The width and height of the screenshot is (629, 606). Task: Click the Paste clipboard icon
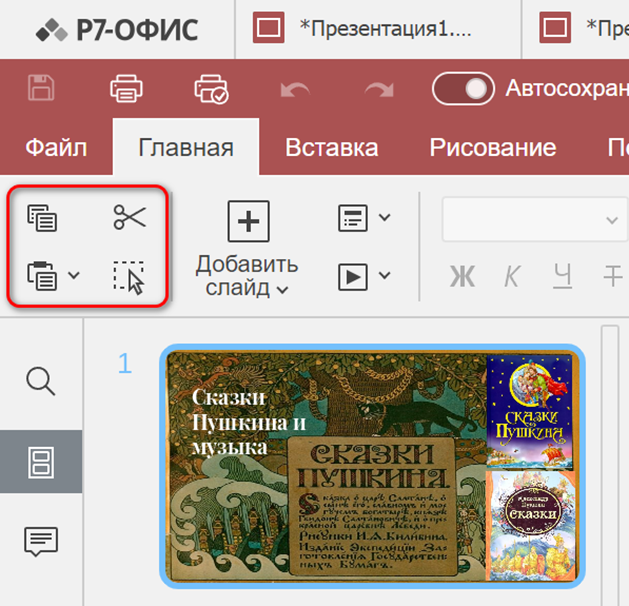pos(42,276)
